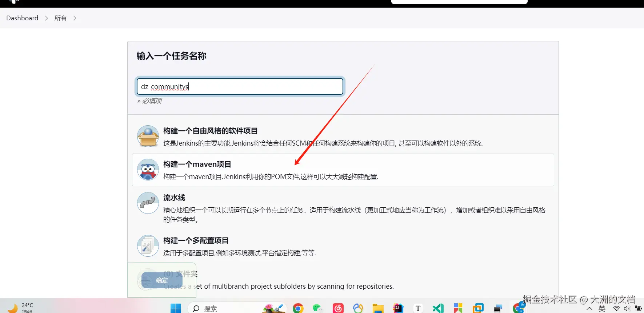Select 构建一个maven项目 option

tap(343, 170)
